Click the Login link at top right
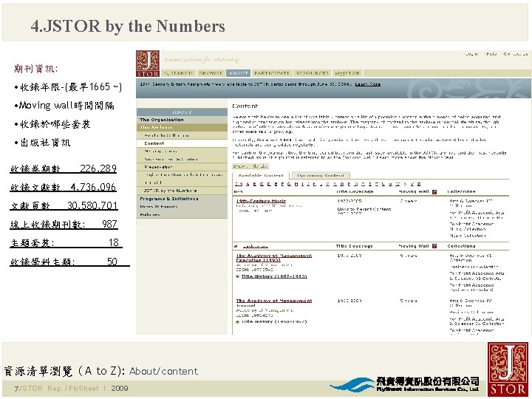This screenshot has height=399, width=532. (x=471, y=54)
